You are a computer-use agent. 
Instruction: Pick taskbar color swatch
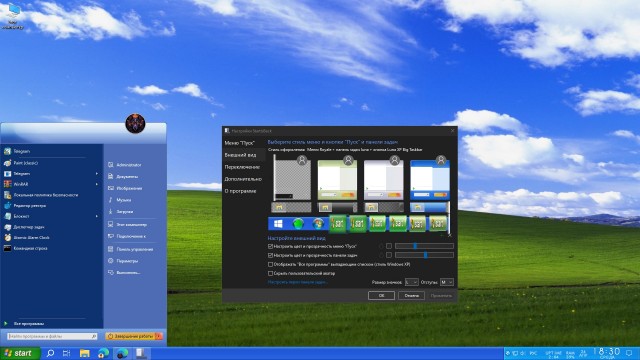389,255
